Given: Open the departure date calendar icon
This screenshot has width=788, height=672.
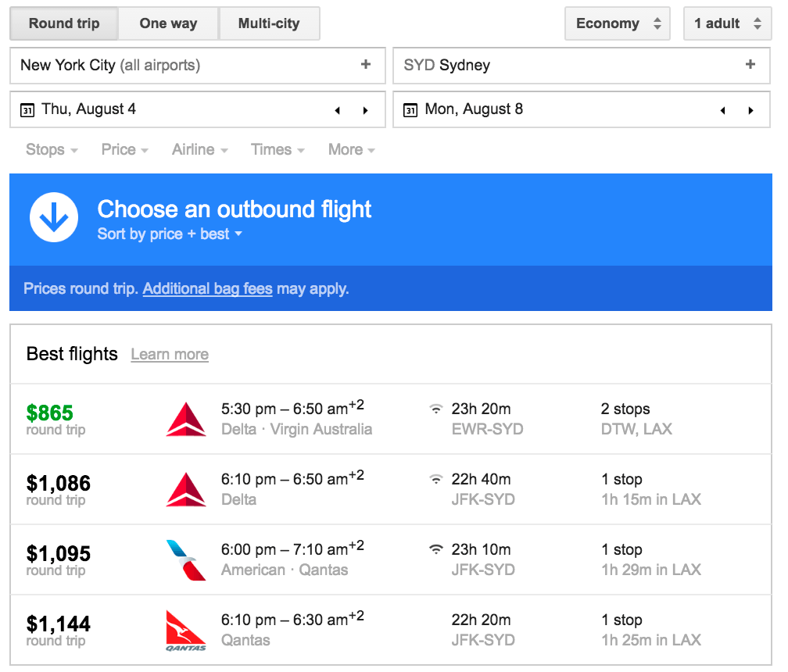Looking at the screenshot, I should 27,109.
